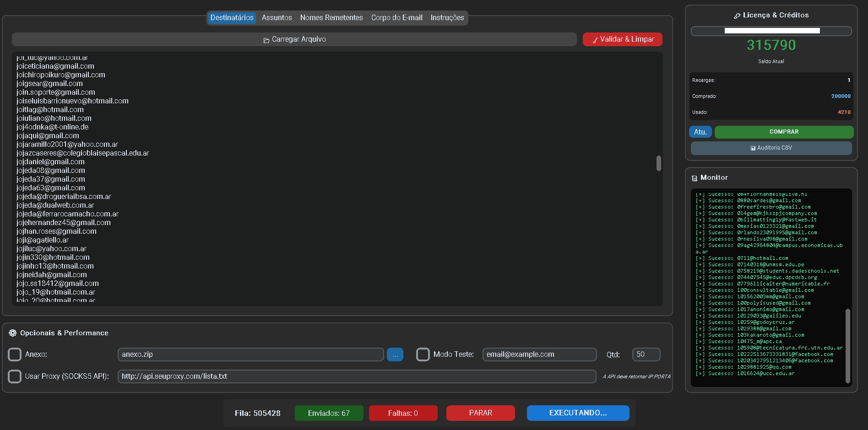Click the folder icon in Carregar Arquivo
The image size is (868, 430).
[x=266, y=39]
